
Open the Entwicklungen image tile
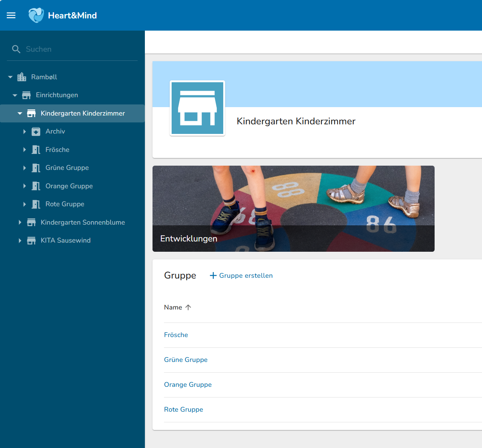pyautogui.click(x=293, y=209)
